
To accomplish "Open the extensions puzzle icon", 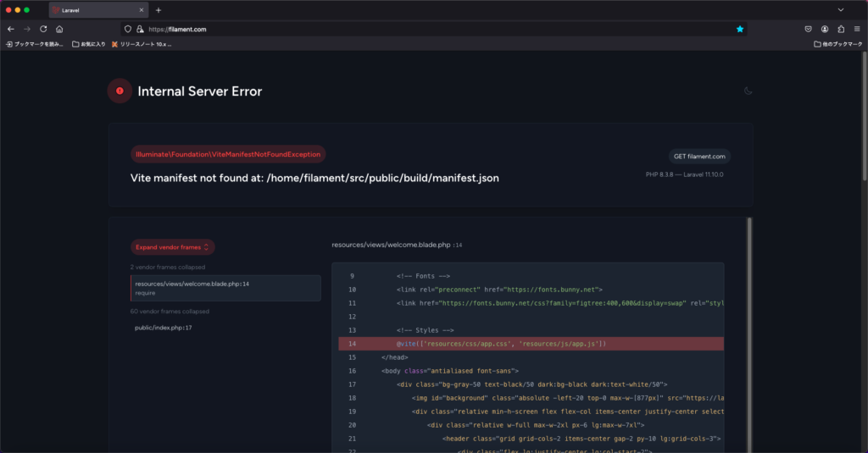I will tap(841, 30).
